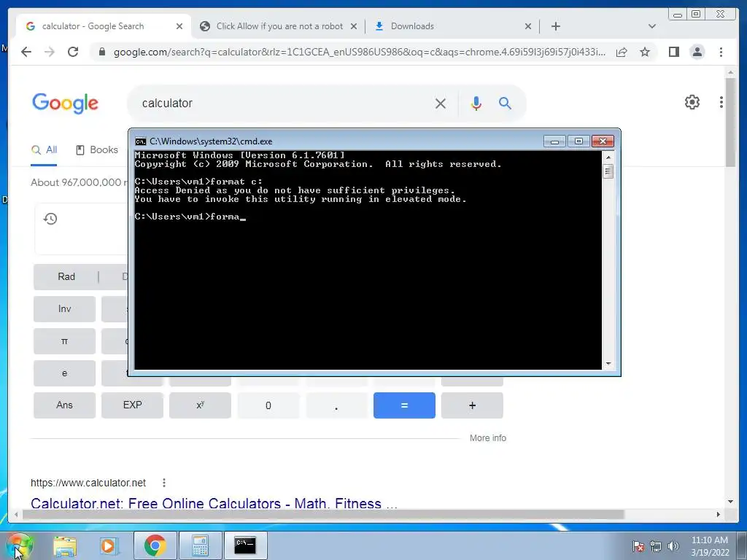Click the cmd window scroll up arrow
Image resolution: width=747 pixels, height=560 pixels.
tap(608, 157)
